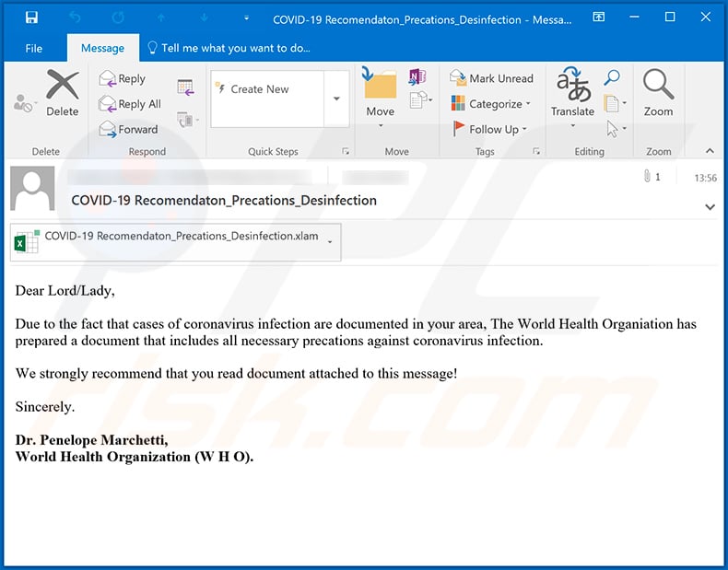Click the 'Dr. Penelope Marchetti,' signature
This screenshot has width=728, height=570.
[x=92, y=439]
